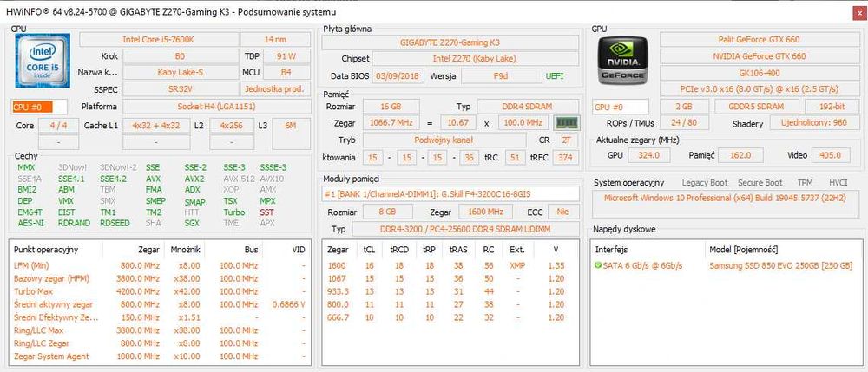Click the tRFC 374 value

pyautogui.click(x=565, y=158)
